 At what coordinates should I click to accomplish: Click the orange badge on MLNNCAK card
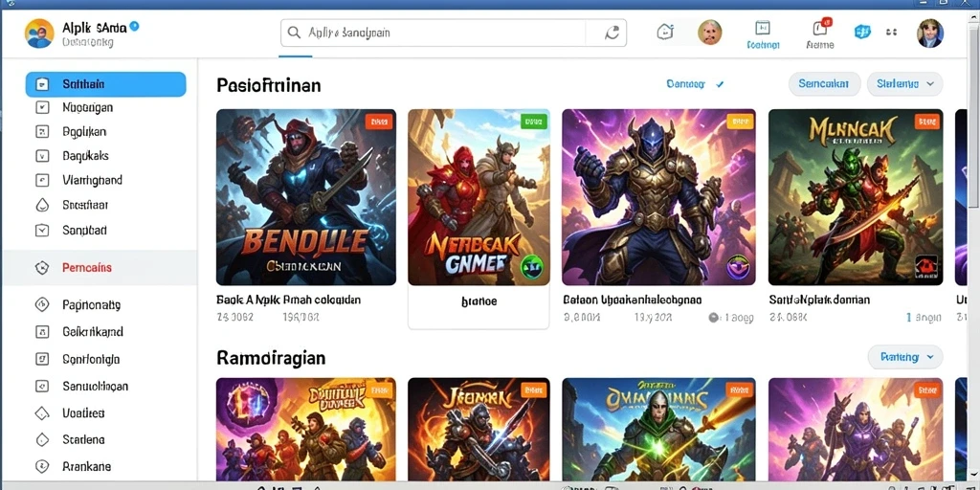point(927,121)
